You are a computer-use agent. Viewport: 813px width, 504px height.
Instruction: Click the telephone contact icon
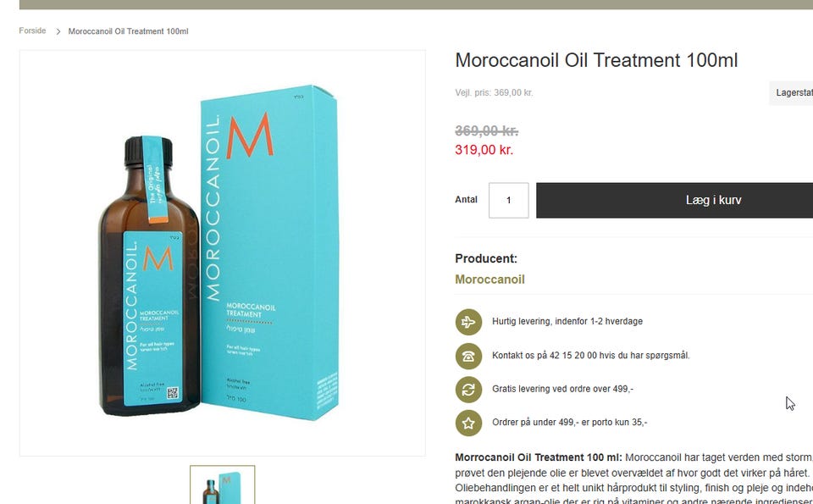[468, 356]
